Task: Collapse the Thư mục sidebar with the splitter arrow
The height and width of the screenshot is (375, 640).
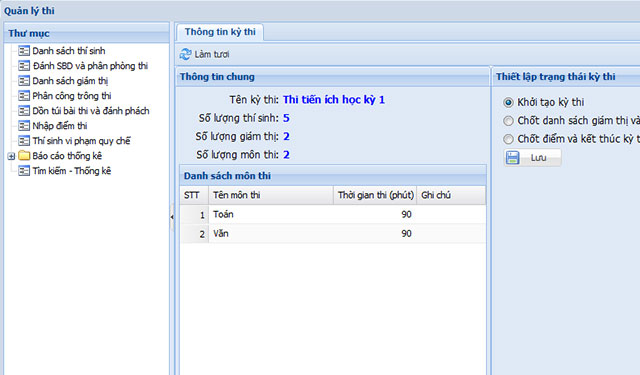Action: point(172,217)
